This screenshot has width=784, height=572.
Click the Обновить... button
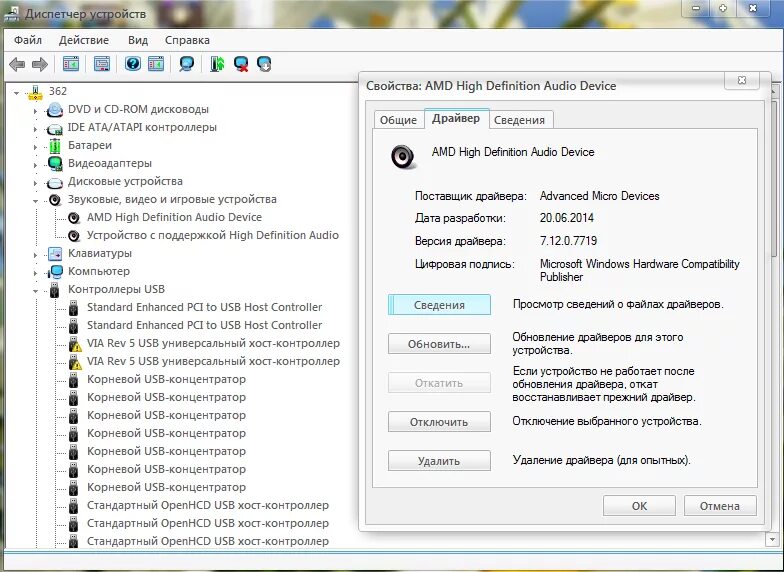click(439, 344)
